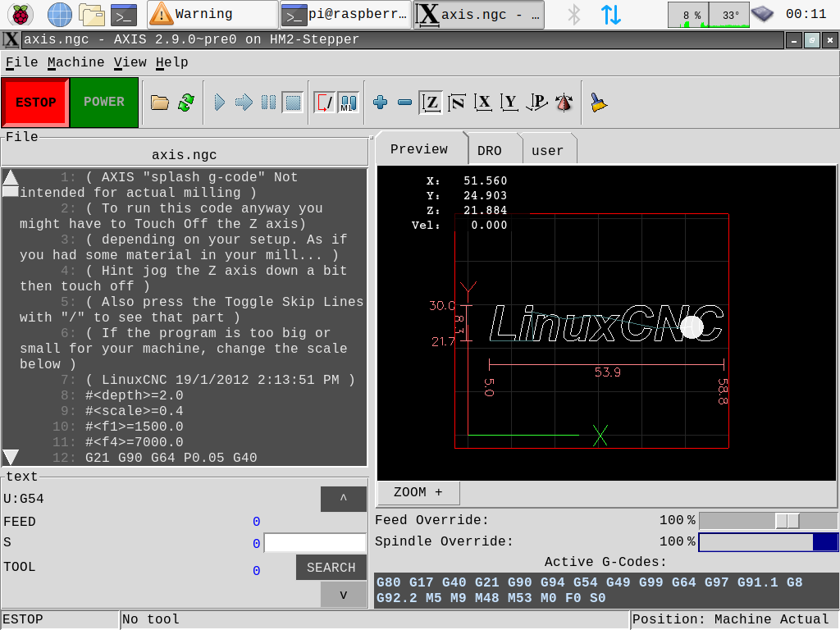Open the Help menu

pyautogui.click(x=172, y=62)
